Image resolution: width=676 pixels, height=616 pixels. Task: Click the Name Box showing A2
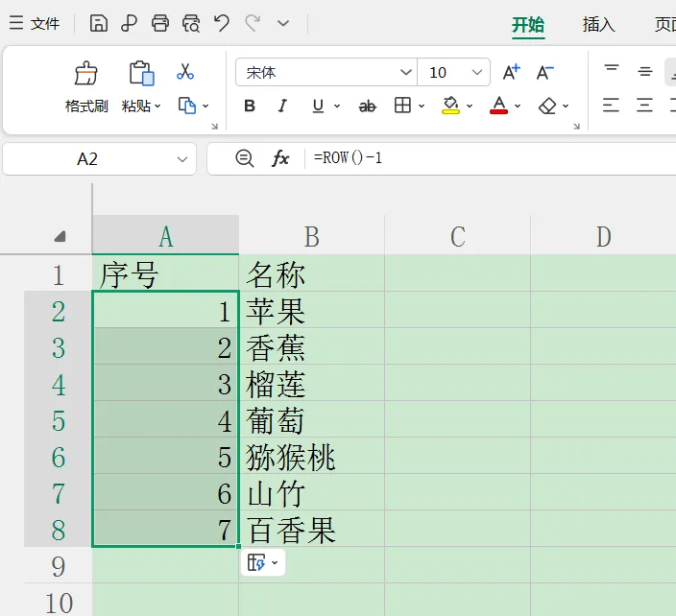pyautogui.click(x=87, y=159)
